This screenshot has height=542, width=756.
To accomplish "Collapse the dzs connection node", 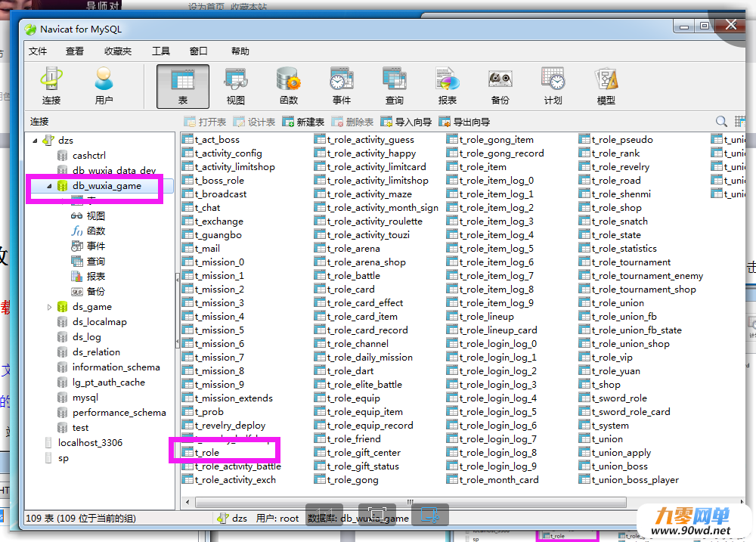I will click(x=36, y=141).
